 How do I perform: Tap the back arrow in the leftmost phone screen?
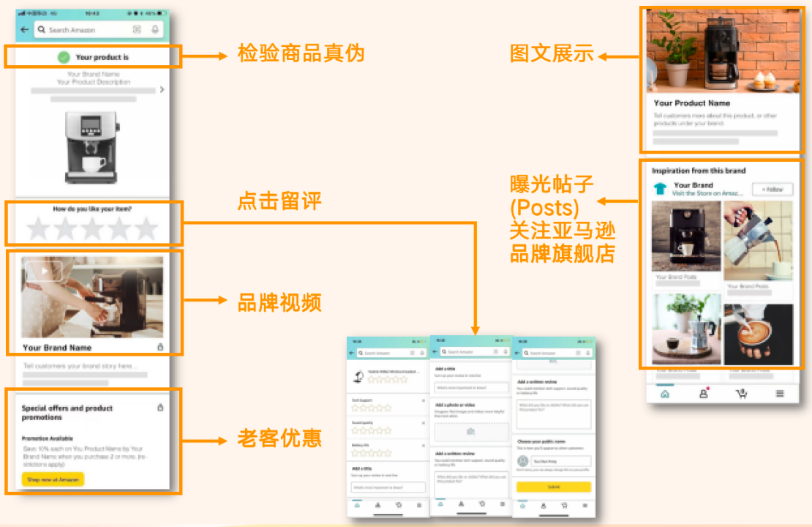point(25,30)
